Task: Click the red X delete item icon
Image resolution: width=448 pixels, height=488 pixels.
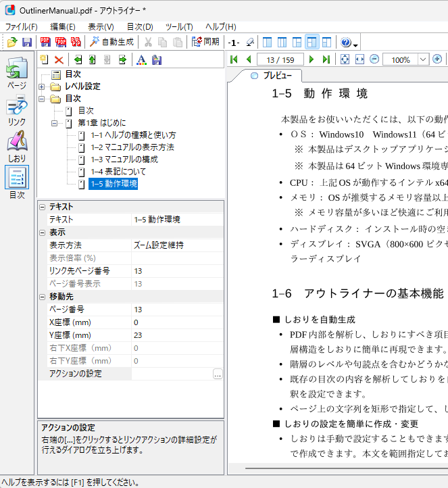Action: pos(59,60)
